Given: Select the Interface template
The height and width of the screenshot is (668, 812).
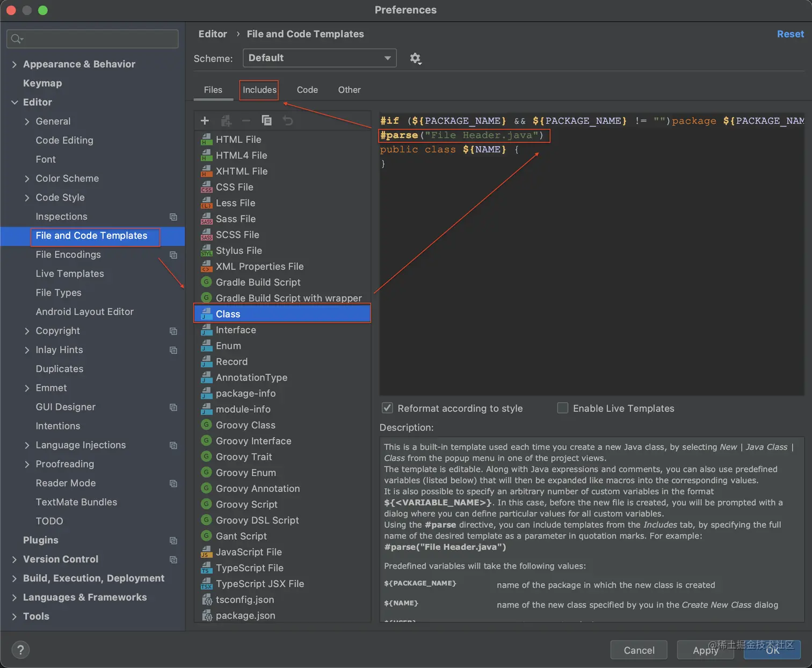Looking at the screenshot, I should pos(282,330).
